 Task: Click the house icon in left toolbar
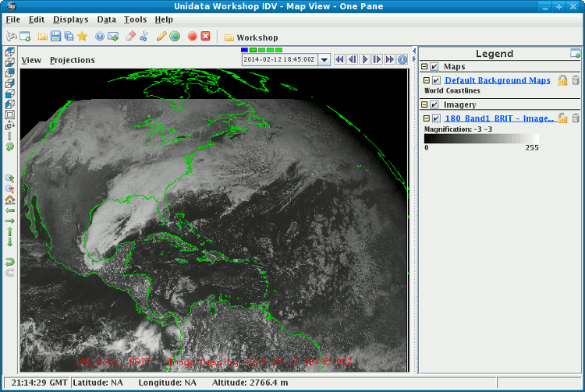pos(9,200)
